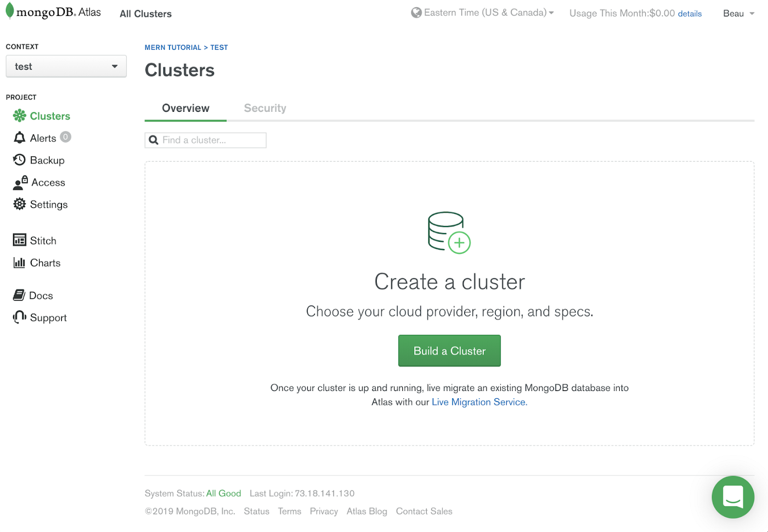The height and width of the screenshot is (532, 768).
Task: Click the Clusters flower icon in sidebar
Action: 20,115
